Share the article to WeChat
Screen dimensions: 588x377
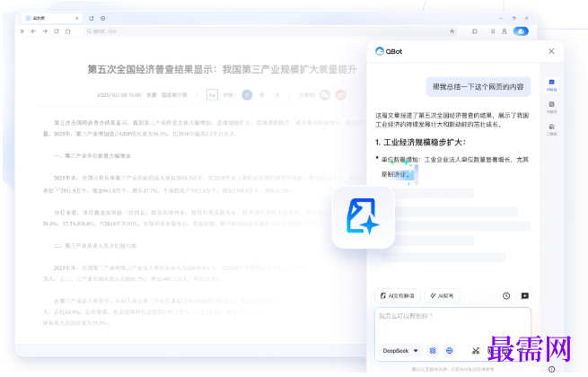coord(325,95)
